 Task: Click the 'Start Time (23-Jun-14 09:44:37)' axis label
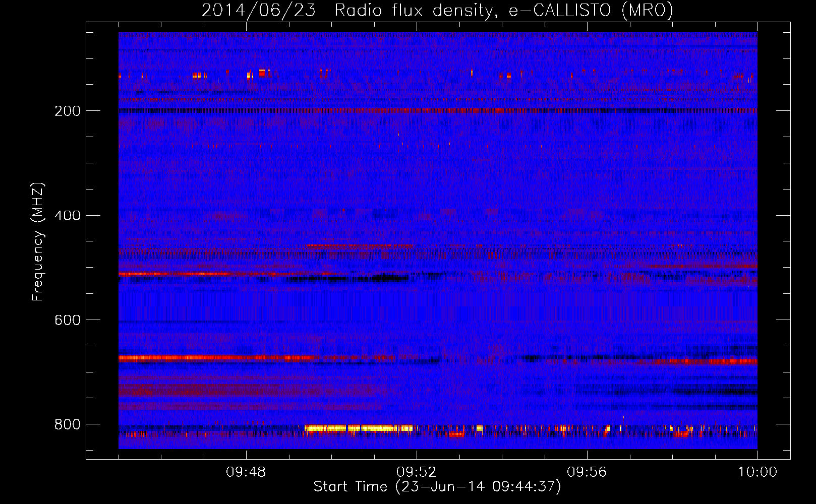click(x=437, y=487)
